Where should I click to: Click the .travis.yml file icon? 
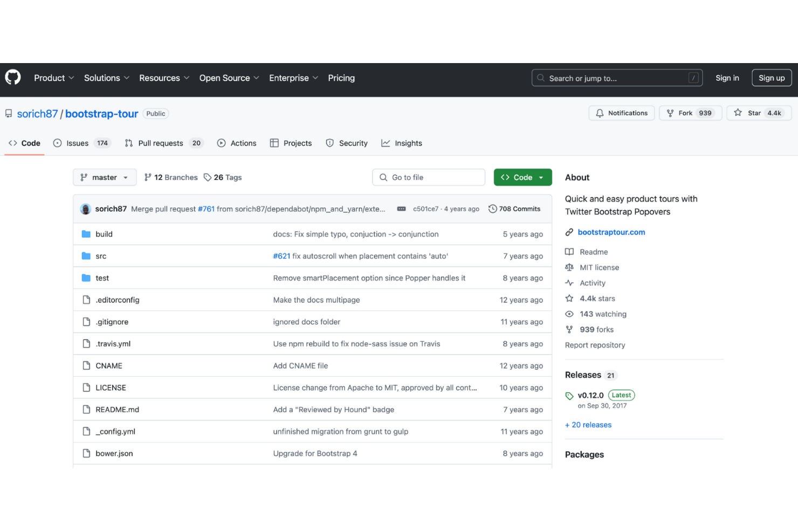(x=86, y=344)
